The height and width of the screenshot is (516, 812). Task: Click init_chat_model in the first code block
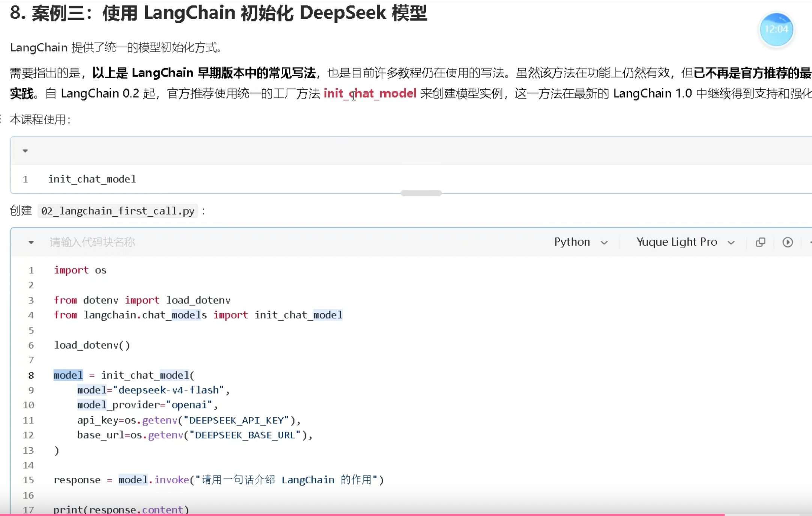92,179
